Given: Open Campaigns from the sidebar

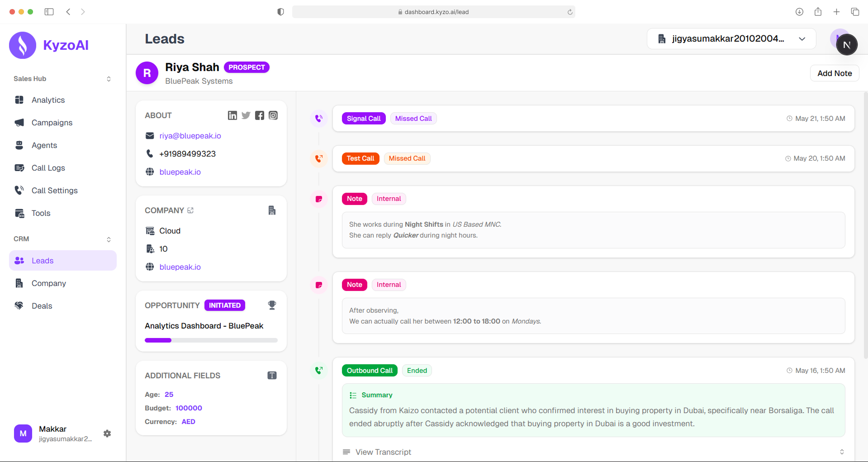Looking at the screenshot, I should point(52,123).
